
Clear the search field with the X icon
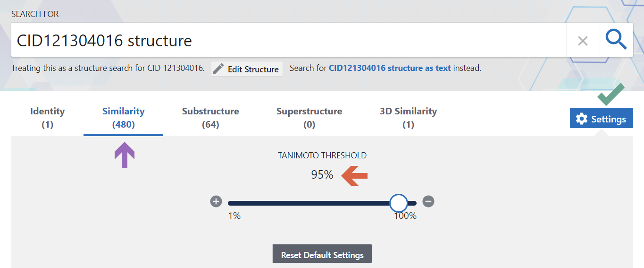[583, 41]
